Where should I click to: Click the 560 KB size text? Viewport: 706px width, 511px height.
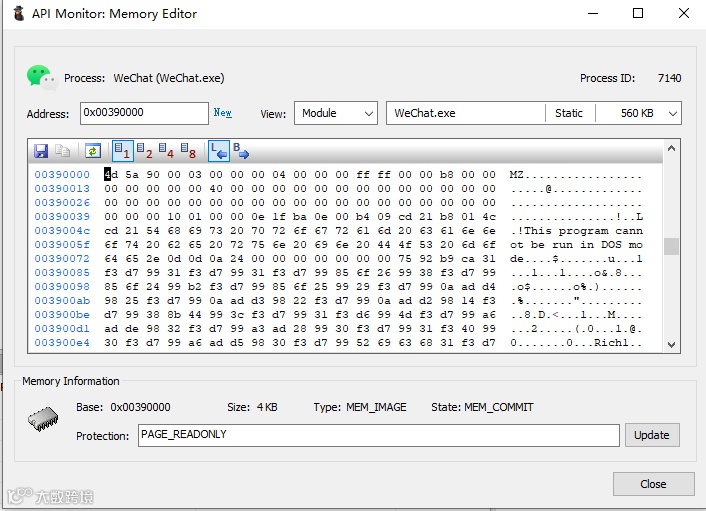click(x=637, y=113)
